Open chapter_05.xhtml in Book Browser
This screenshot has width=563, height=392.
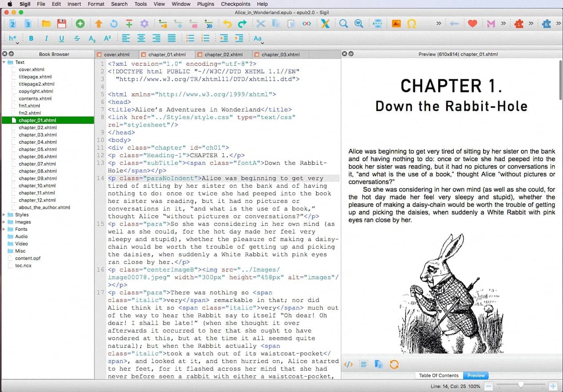[37, 149]
